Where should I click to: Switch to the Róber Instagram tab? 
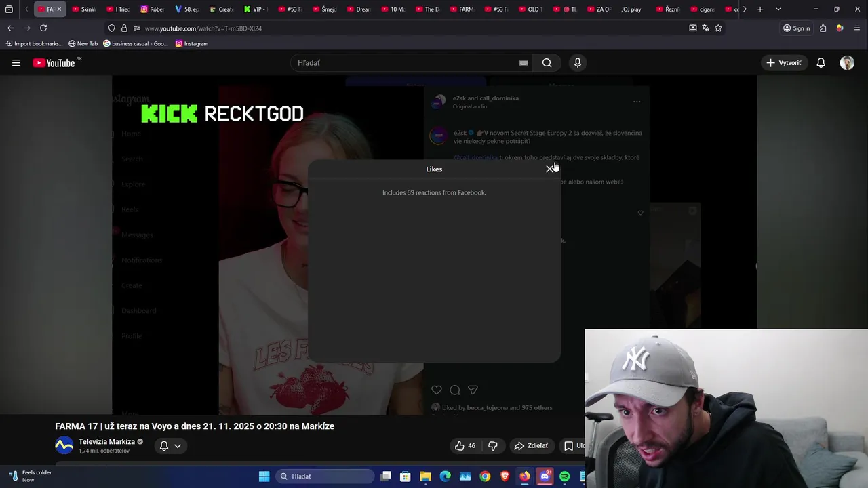[153, 9]
